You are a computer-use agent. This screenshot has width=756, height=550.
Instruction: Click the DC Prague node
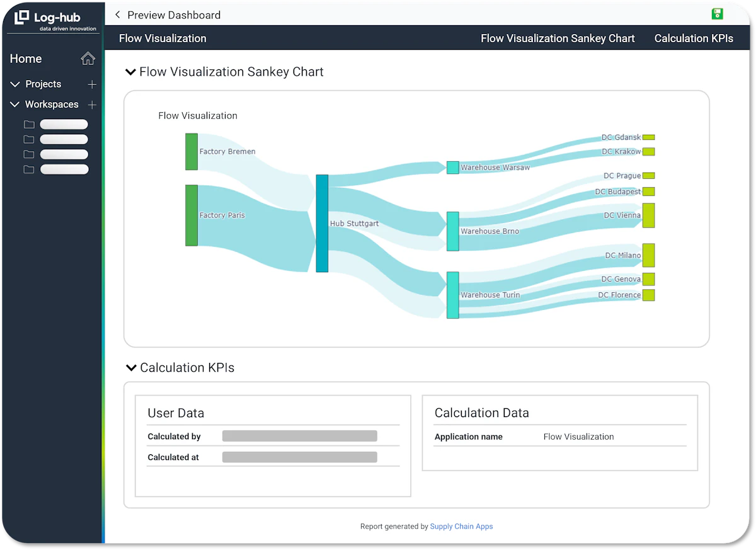click(648, 176)
